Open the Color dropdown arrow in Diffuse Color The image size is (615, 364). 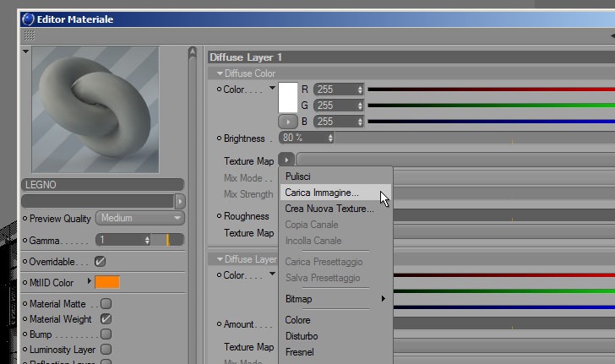click(x=272, y=88)
